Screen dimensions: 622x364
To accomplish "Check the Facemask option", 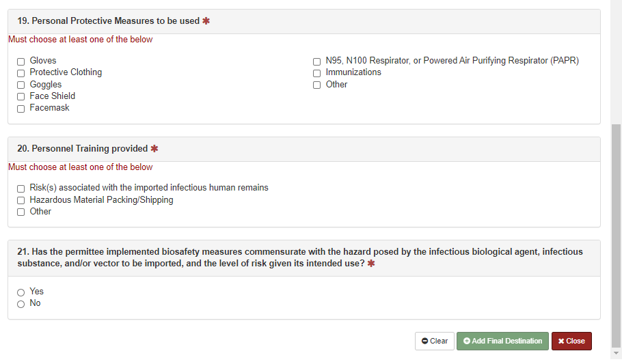I will (x=21, y=109).
